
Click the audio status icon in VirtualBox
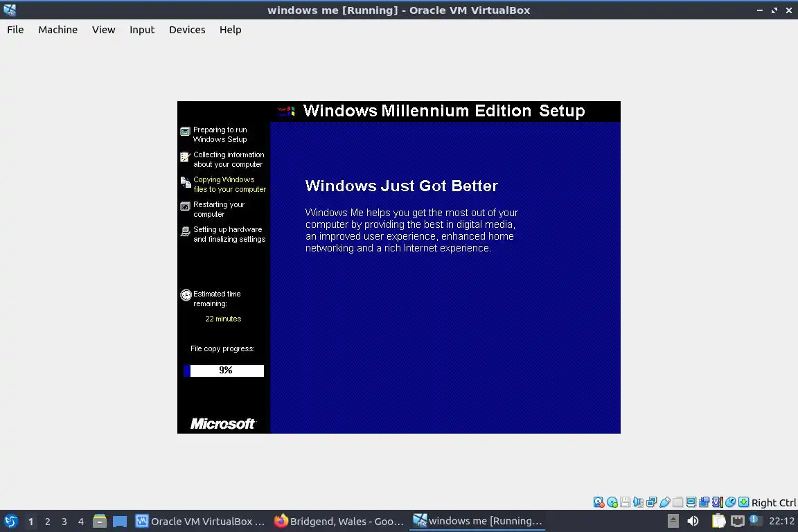point(638,502)
